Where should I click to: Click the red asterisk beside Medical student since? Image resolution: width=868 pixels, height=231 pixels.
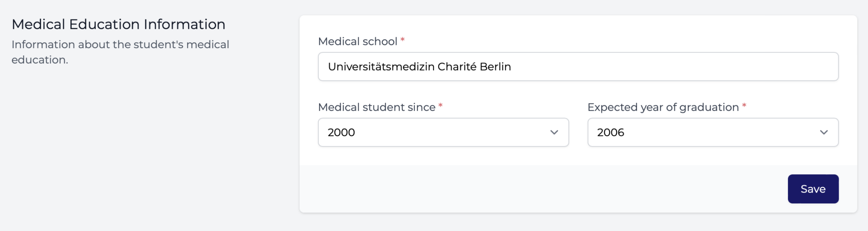pos(440,106)
